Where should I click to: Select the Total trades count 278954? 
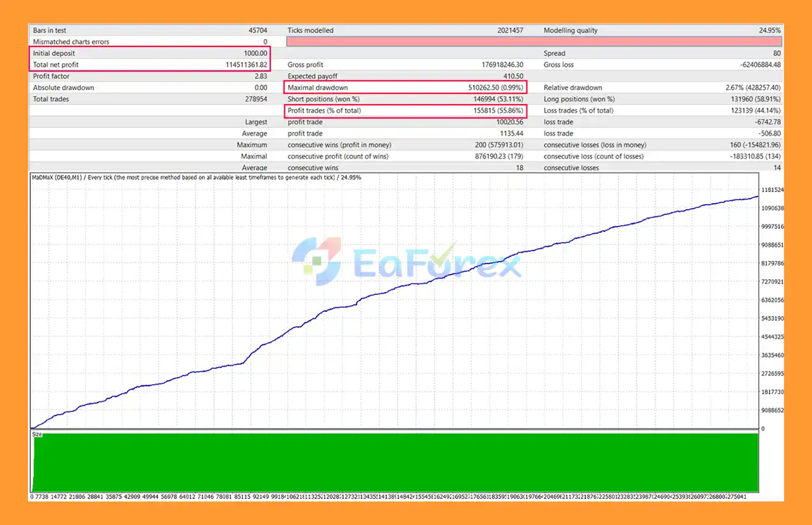256,99
